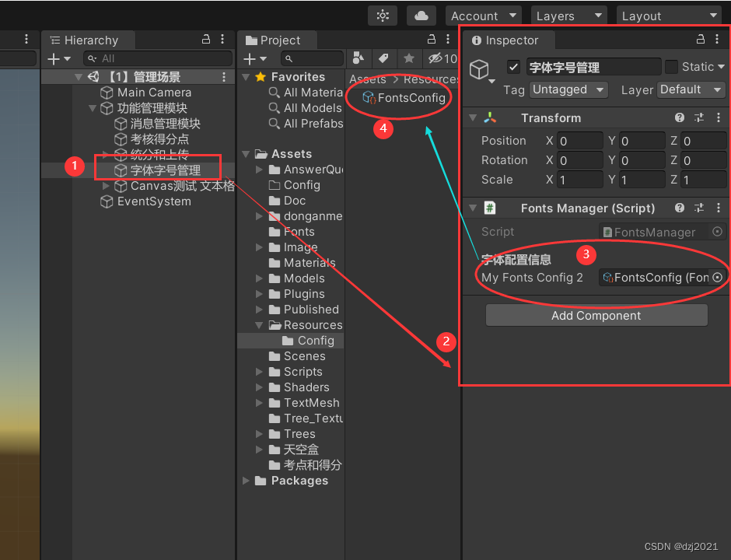Toggle the GameObject active checkbox
The image size is (731, 560).
[x=513, y=67]
